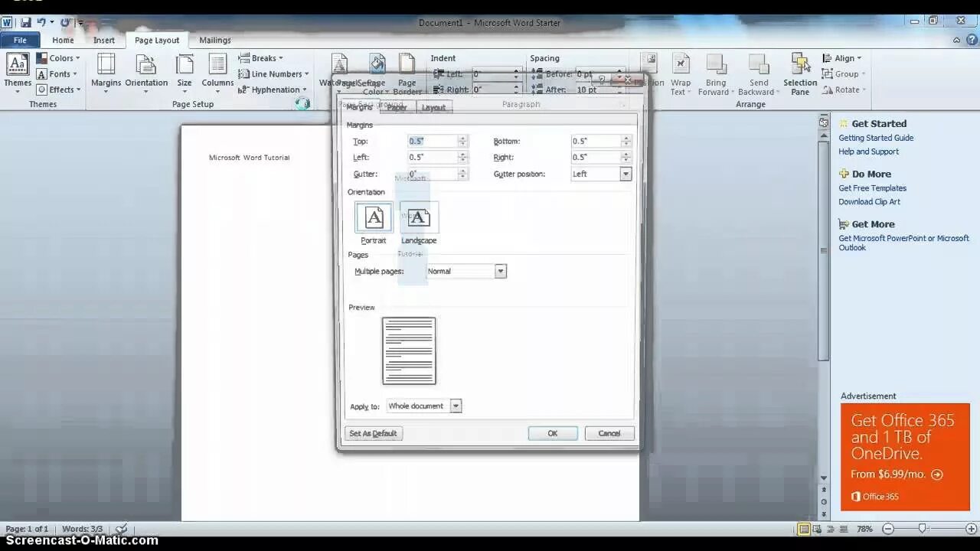The height and width of the screenshot is (551, 980).
Task: Click the zoom out minus button
Action: click(x=888, y=529)
